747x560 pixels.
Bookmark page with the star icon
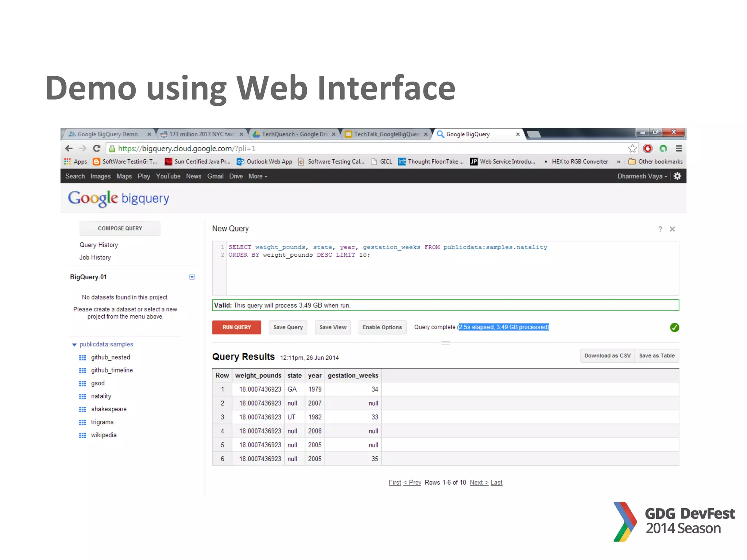coord(632,148)
